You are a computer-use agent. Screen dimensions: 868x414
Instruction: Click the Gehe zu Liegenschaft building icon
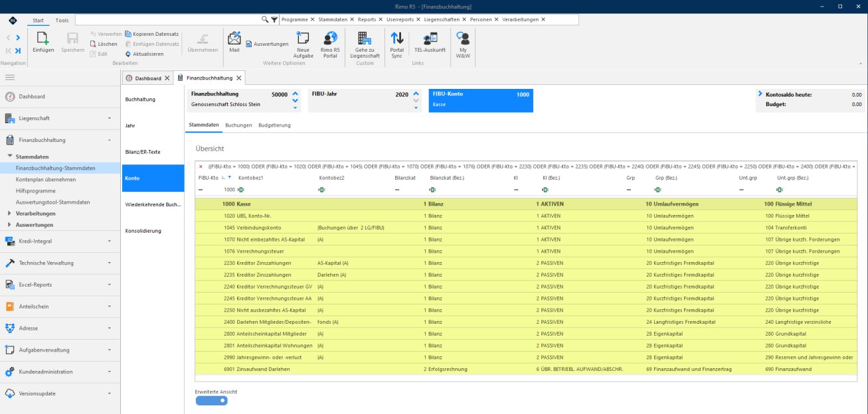(x=365, y=38)
